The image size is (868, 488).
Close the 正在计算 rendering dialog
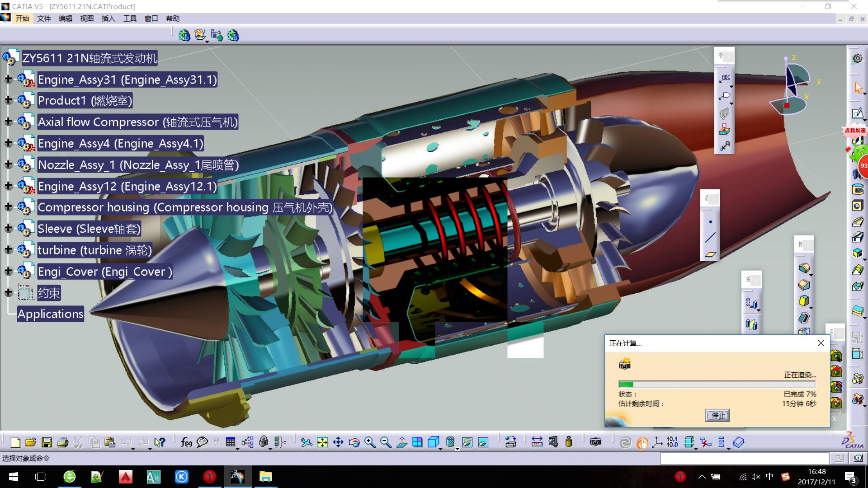(x=821, y=343)
